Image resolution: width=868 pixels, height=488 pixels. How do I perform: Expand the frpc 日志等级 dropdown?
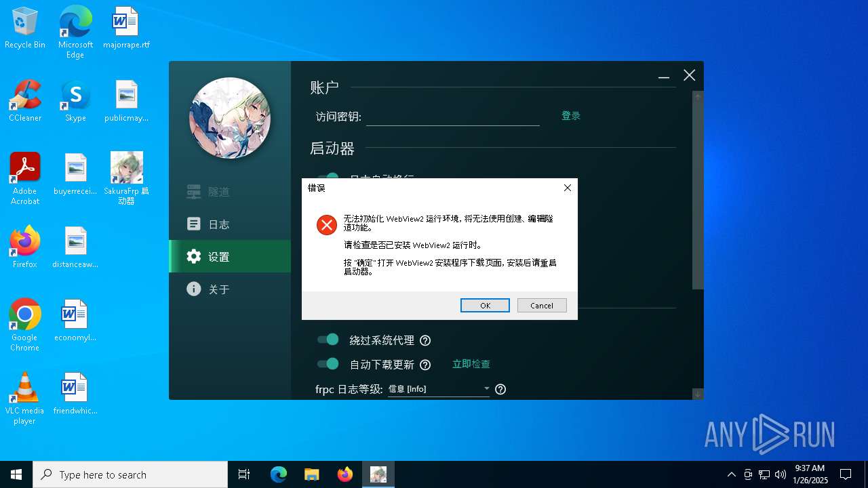[x=439, y=389]
